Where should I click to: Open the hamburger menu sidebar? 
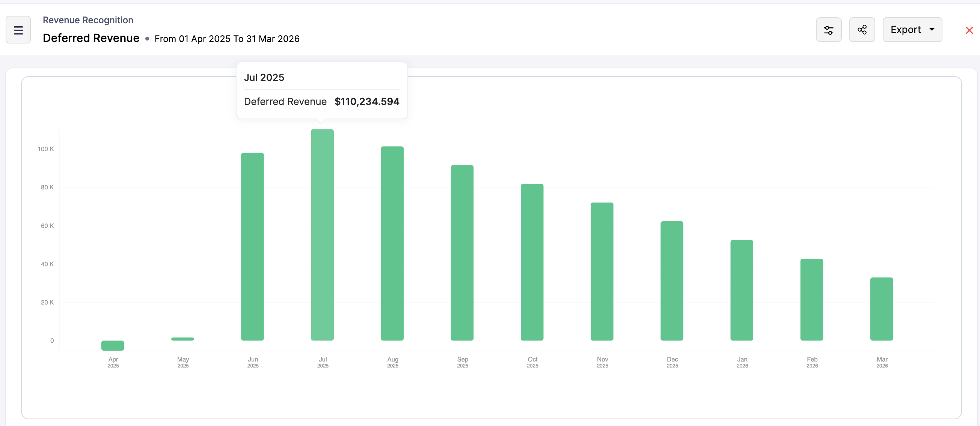(x=18, y=30)
